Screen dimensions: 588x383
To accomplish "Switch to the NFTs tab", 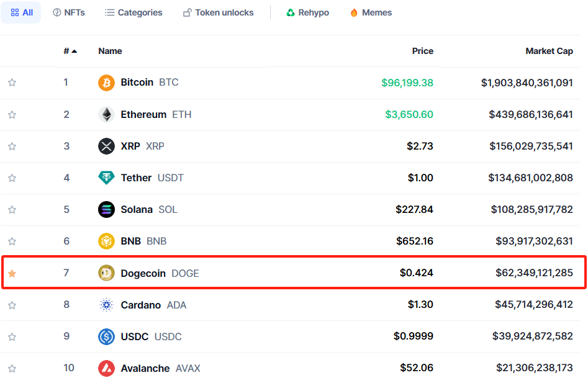I will click(x=69, y=12).
